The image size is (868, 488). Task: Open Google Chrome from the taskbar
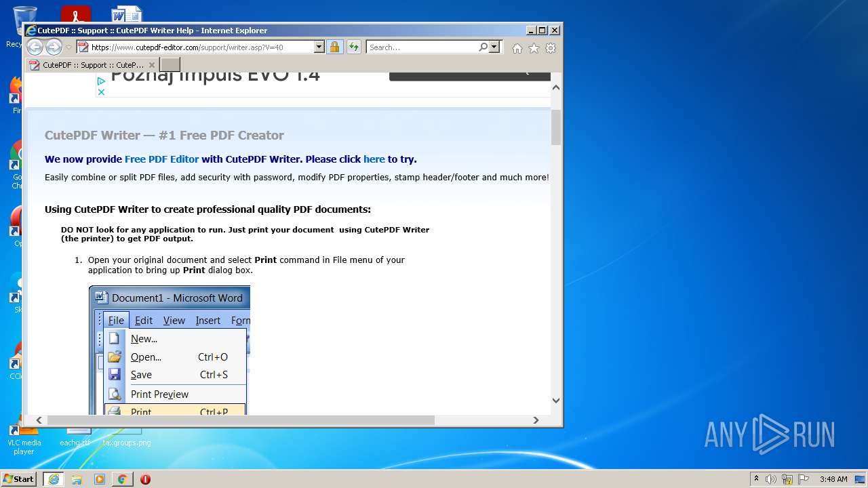(x=122, y=479)
